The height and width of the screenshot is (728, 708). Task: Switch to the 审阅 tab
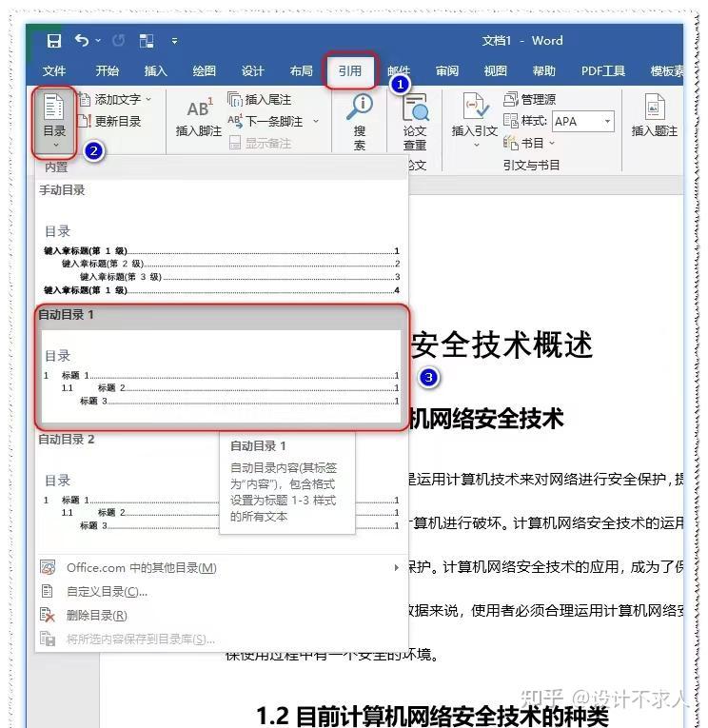[447, 71]
